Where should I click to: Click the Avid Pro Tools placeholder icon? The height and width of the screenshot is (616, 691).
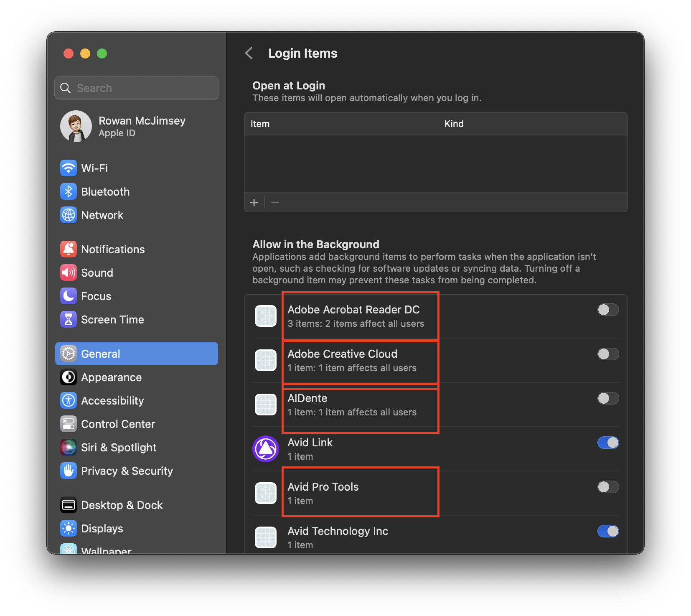(x=266, y=493)
